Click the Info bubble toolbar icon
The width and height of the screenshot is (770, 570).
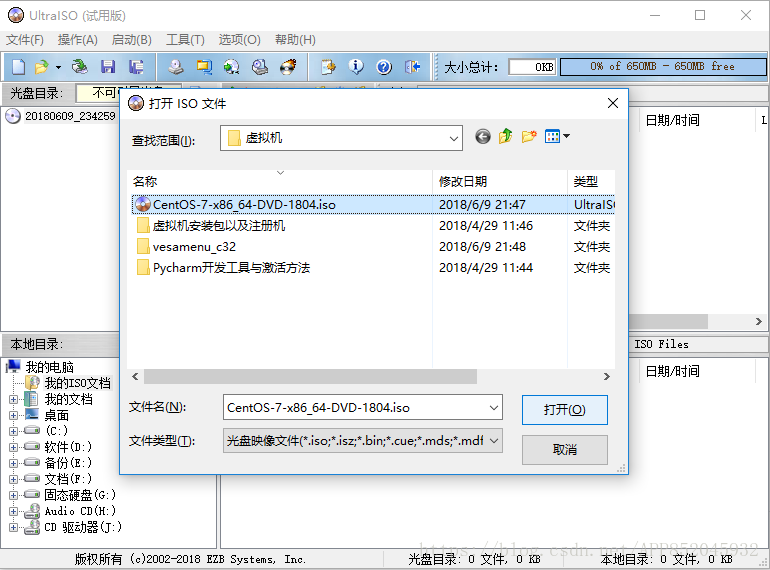[x=356, y=67]
